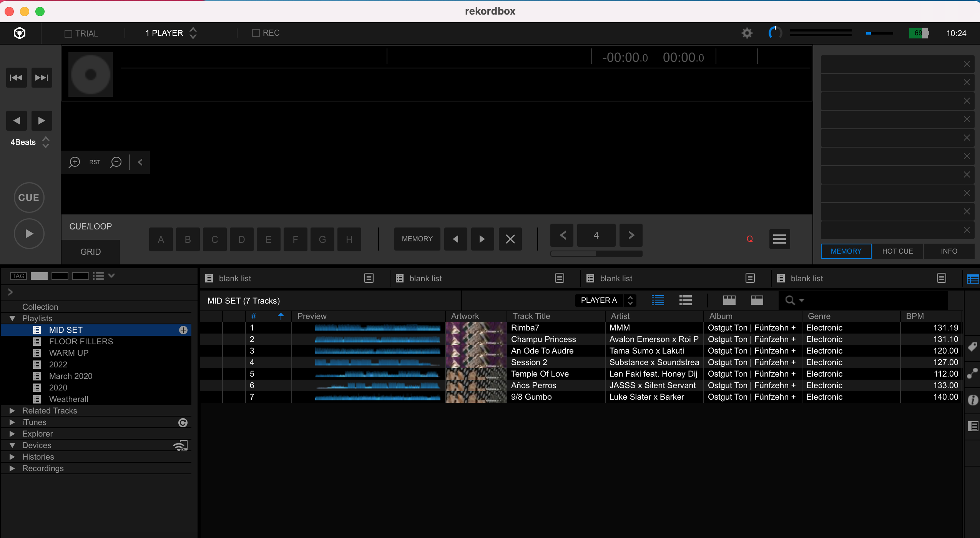Viewport: 980px width, 538px height.
Task: Select the first gray palette toggle
Action: coord(39,276)
